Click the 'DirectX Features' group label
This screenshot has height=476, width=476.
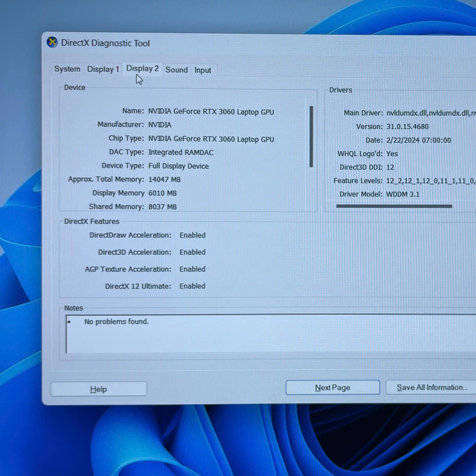point(92,221)
